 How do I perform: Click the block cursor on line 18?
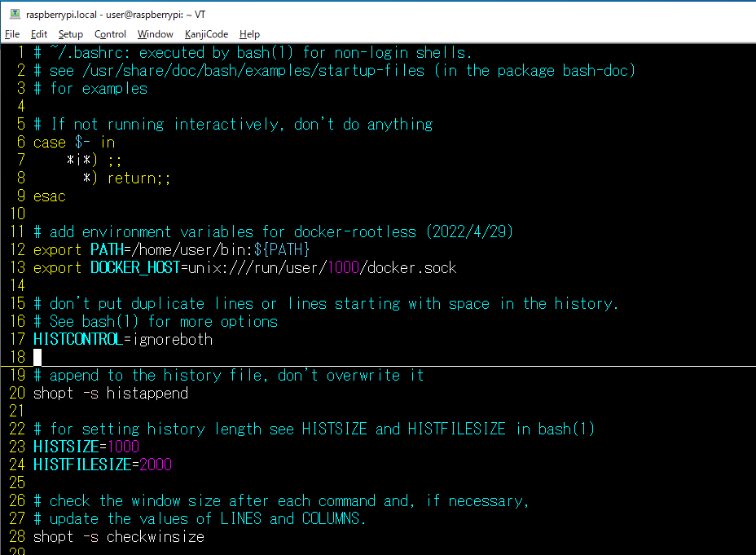(37, 357)
